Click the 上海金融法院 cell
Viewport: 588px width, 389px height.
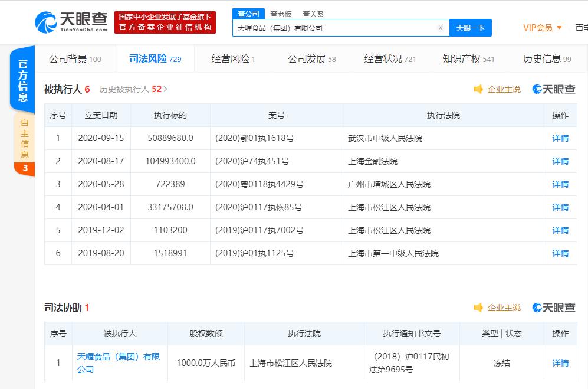click(x=444, y=161)
